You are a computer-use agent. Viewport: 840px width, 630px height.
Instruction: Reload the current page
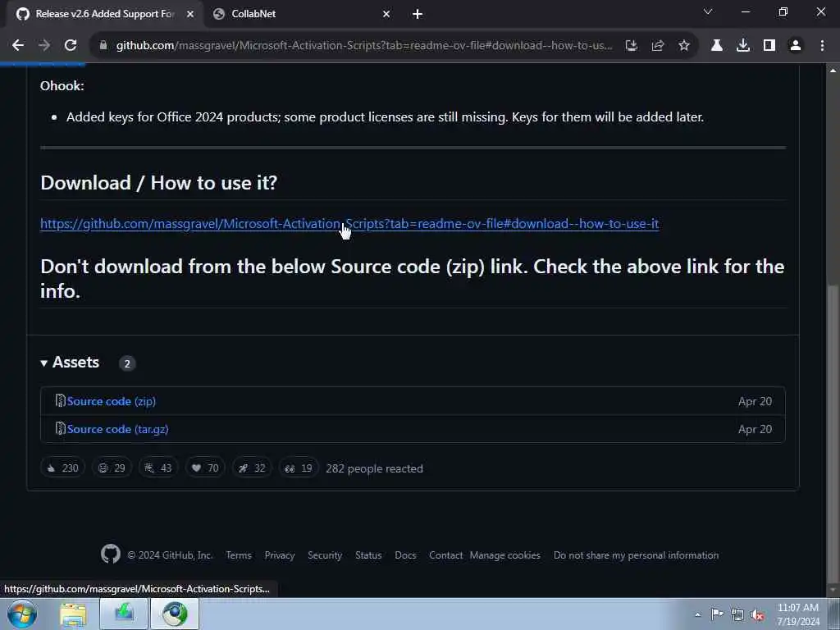tap(71, 46)
